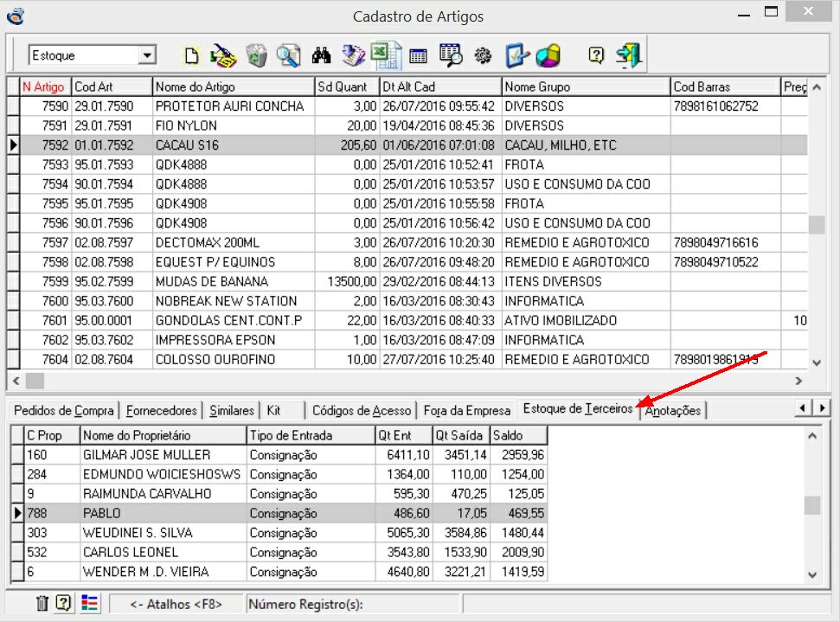Click the checklist with pencil icon
The width and height of the screenshot is (840, 622).
pyautogui.click(x=516, y=55)
